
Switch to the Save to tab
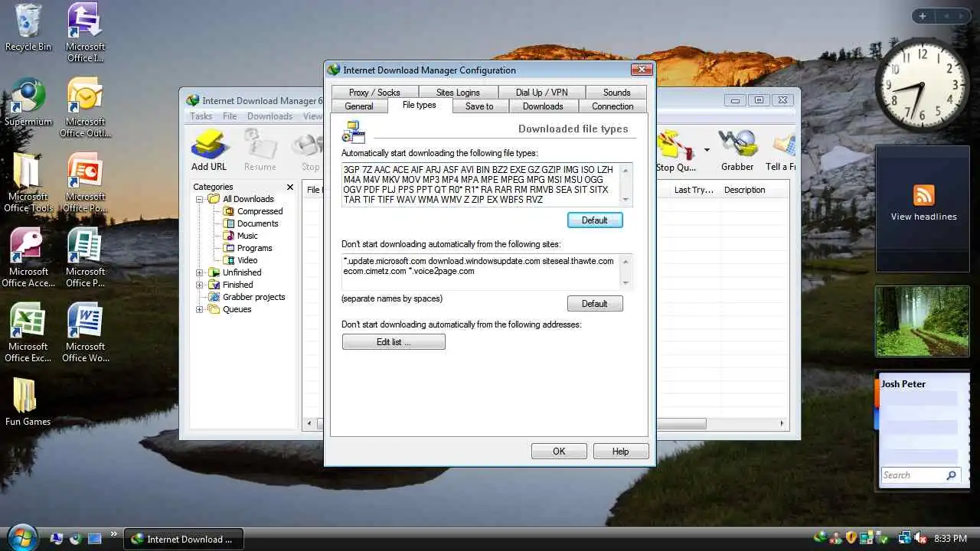(479, 106)
